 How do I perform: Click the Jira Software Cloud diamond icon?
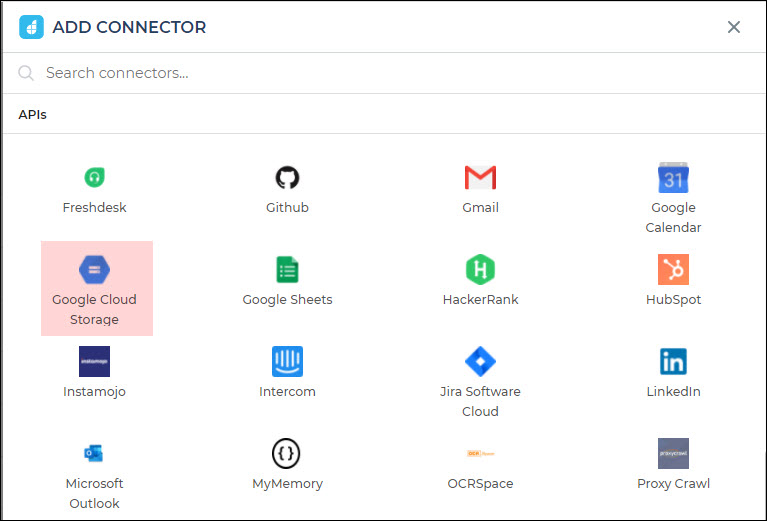click(480, 362)
